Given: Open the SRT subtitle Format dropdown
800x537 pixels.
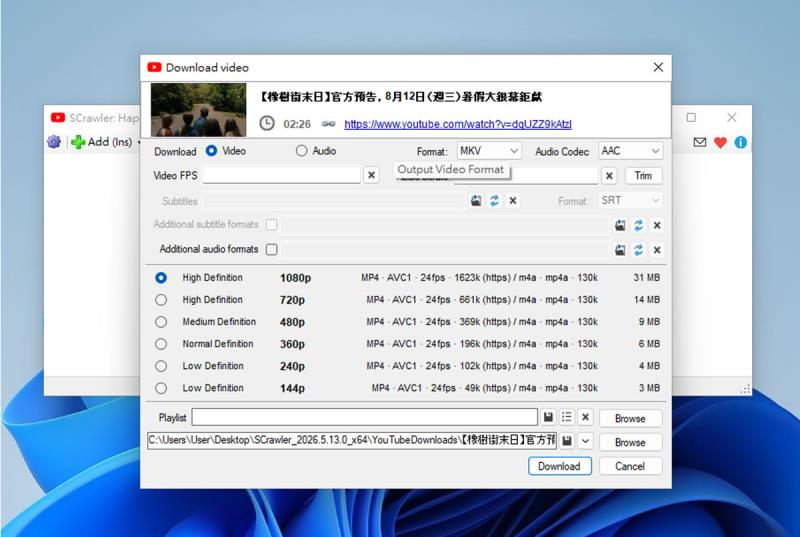Looking at the screenshot, I should point(631,200).
